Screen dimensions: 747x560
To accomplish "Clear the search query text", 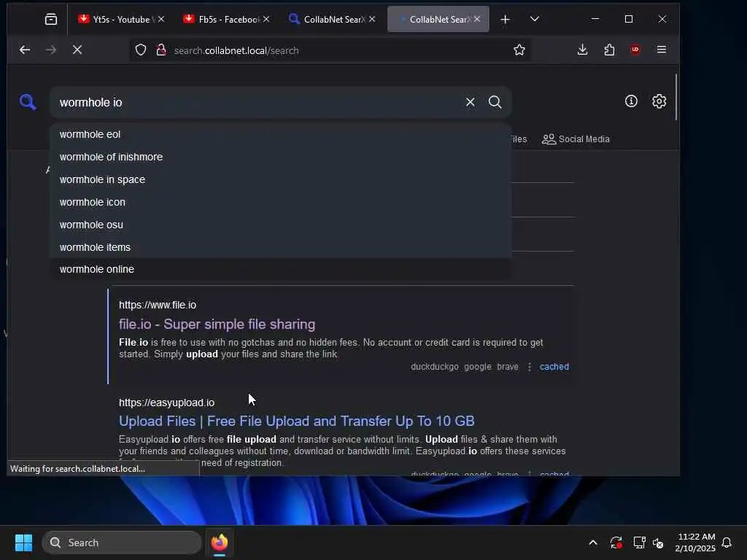I will [x=471, y=102].
